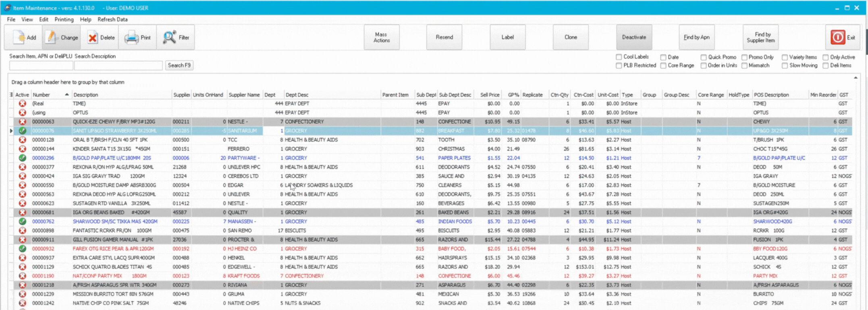Click inactive red icon for IGA SIG GRAVY row
868x310 pixels.
click(23, 176)
